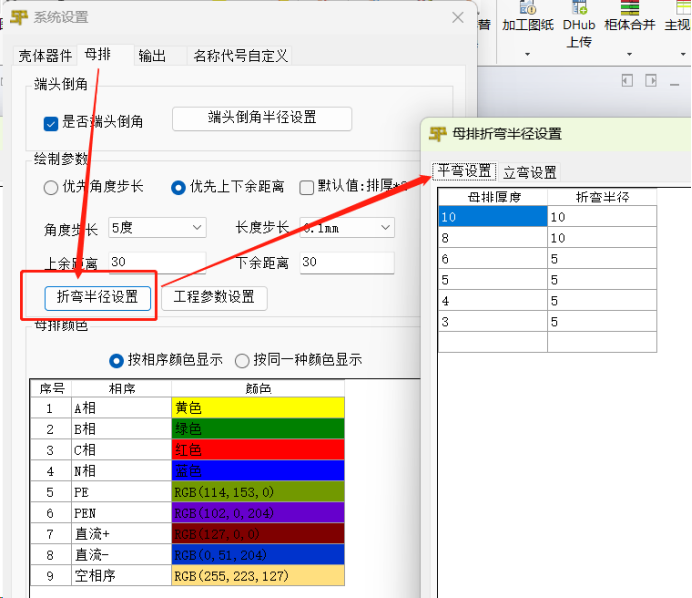Image resolution: width=692 pixels, height=598 pixels.
Task: Click the 相序 column header
Action: [x=121, y=388]
